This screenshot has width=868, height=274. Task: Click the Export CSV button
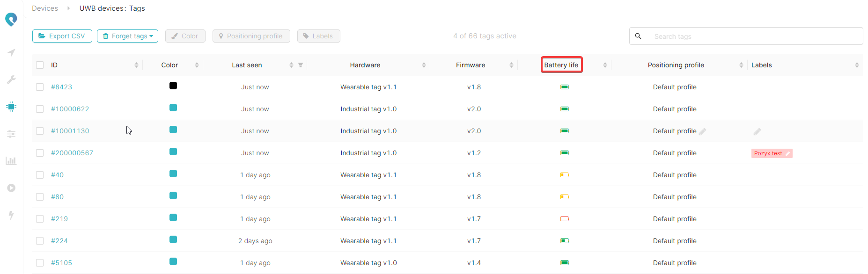pyautogui.click(x=62, y=36)
